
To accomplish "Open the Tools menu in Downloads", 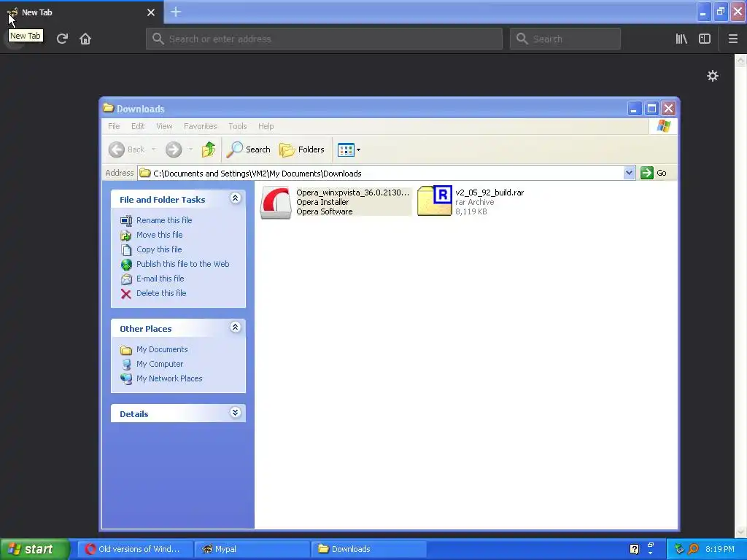I will [237, 126].
